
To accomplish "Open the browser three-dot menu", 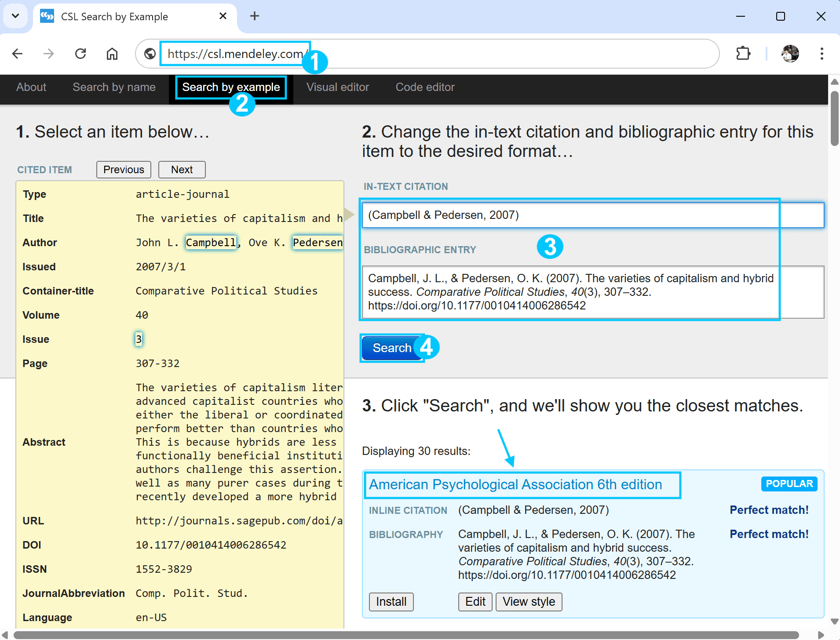I will [x=822, y=54].
